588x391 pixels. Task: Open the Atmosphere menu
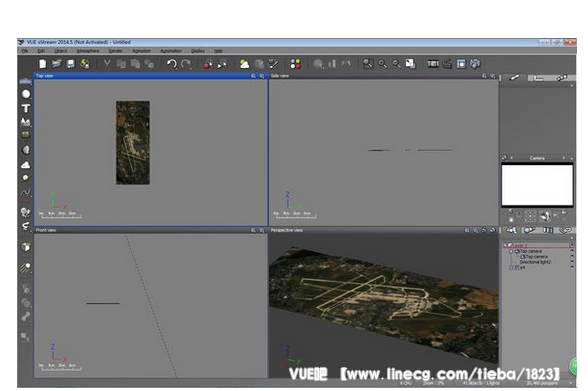tap(88, 51)
